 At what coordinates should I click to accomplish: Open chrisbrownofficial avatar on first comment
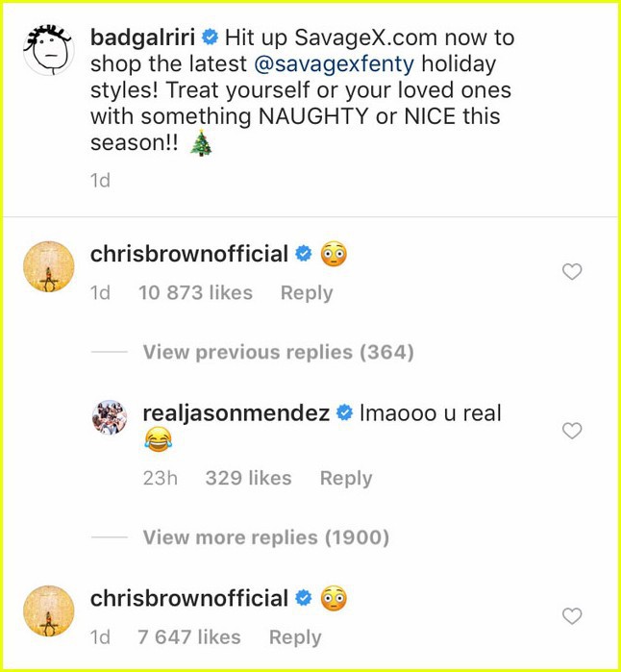[x=48, y=266]
